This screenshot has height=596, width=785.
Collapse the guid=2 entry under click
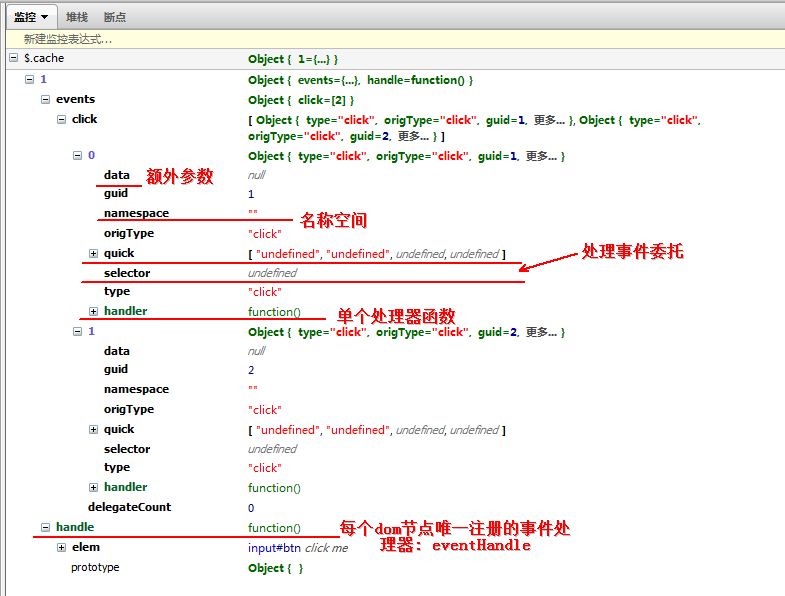click(x=78, y=331)
